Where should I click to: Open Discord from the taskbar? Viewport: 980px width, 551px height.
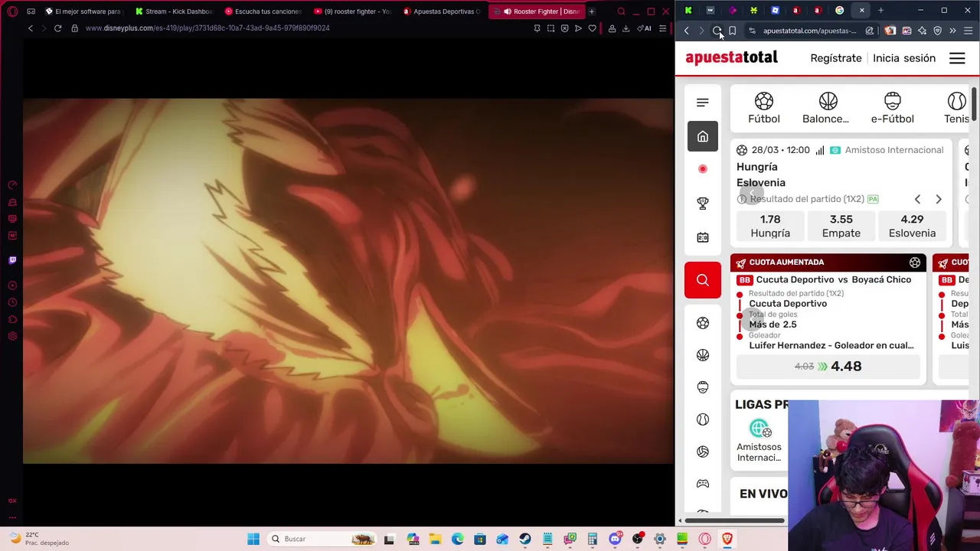[x=615, y=539]
